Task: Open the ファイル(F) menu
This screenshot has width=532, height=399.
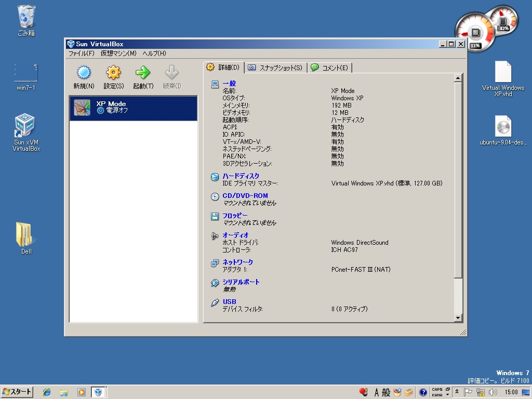Action: (82, 54)
